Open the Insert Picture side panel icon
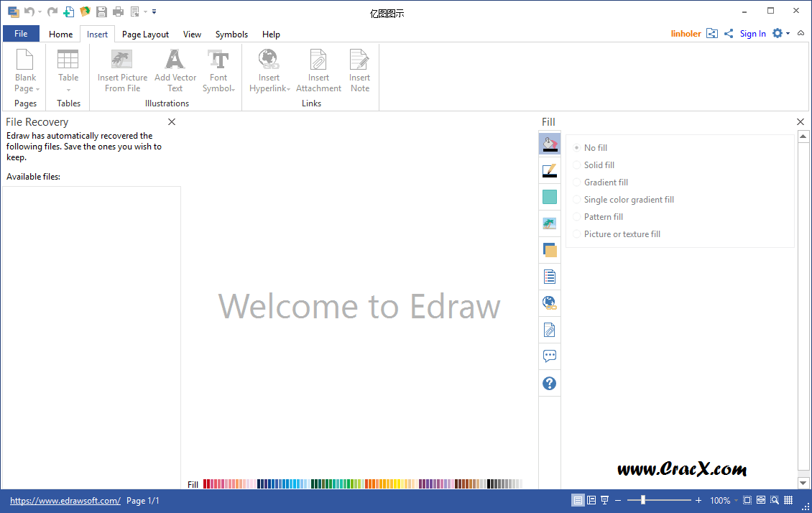Image resolution: width=812 pixels, height=513 pixels. coord(550,223)
